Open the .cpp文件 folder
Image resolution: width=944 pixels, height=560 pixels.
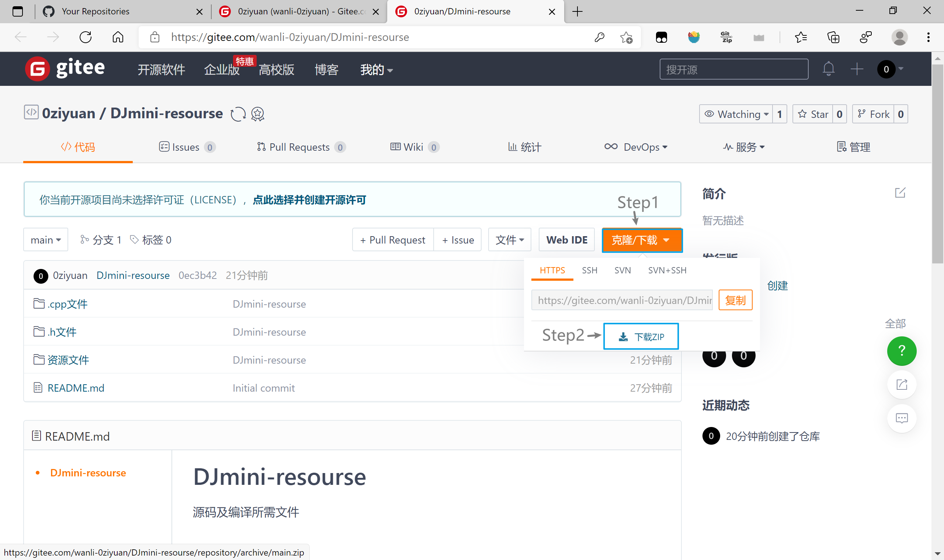coord(67,304)
